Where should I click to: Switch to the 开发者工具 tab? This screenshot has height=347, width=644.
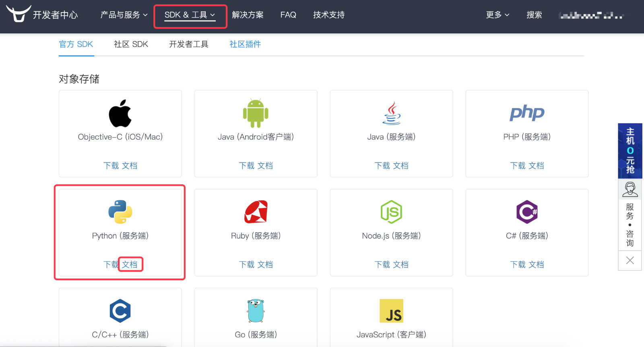point(188,44)
